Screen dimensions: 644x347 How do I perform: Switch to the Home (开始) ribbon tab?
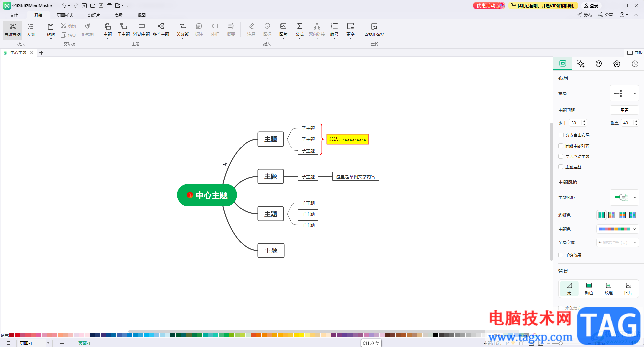38,15
